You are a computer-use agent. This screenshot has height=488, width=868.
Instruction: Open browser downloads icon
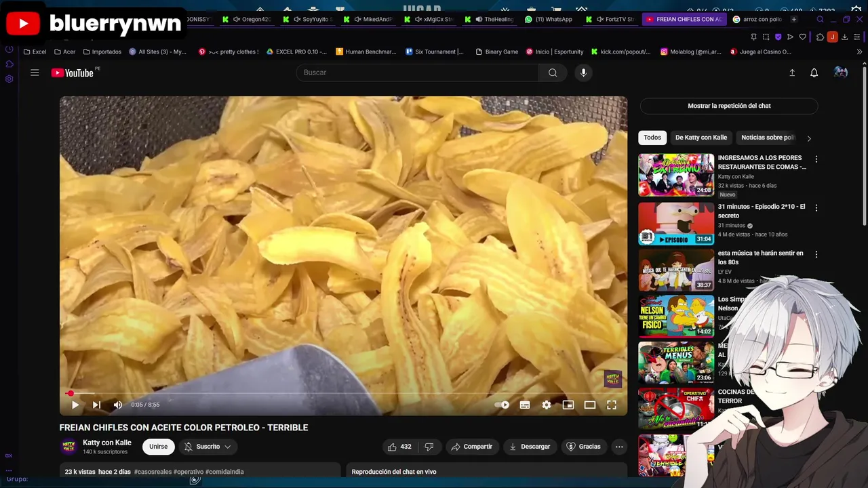pyautogui.click(x=846, y=37)
